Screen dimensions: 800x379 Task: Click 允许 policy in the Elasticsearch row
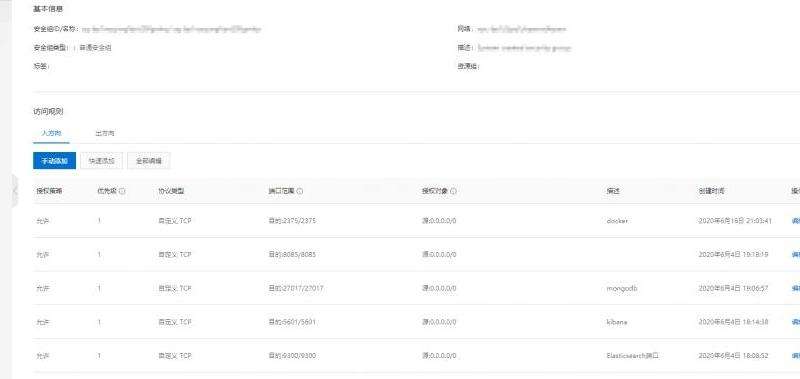42,356
